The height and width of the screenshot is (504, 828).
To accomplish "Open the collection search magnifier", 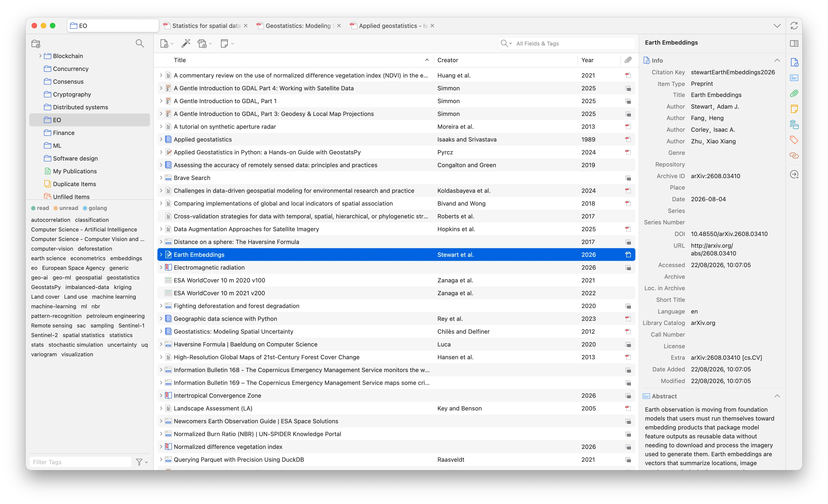I will point(140,43).
